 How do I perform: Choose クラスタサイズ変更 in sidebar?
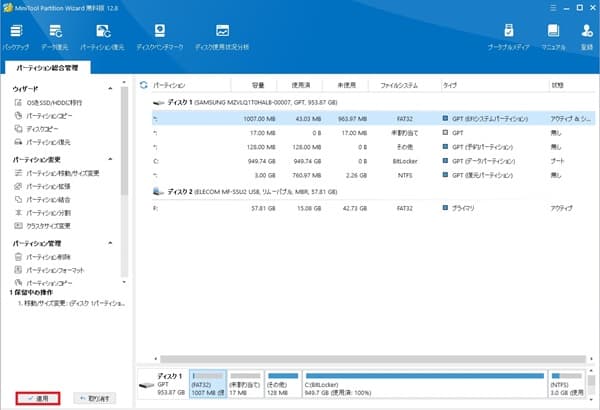click(x=43, y=226)
